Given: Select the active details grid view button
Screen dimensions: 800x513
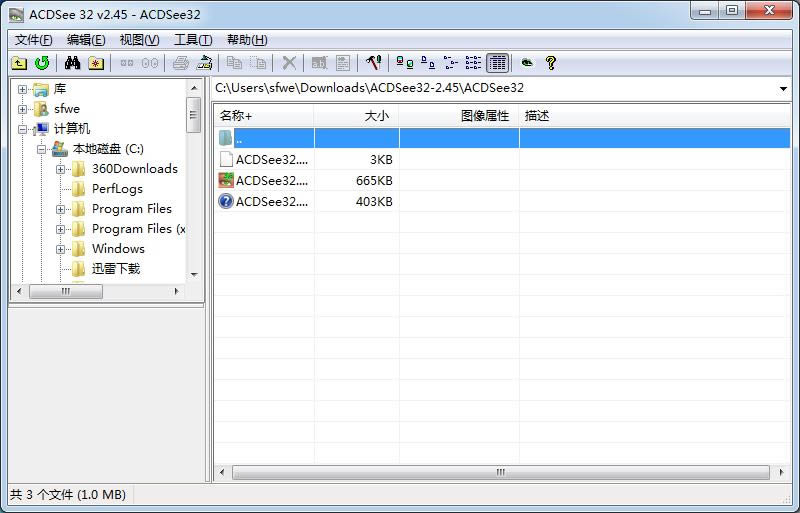Looking at the screenshot, I should 497,63.
